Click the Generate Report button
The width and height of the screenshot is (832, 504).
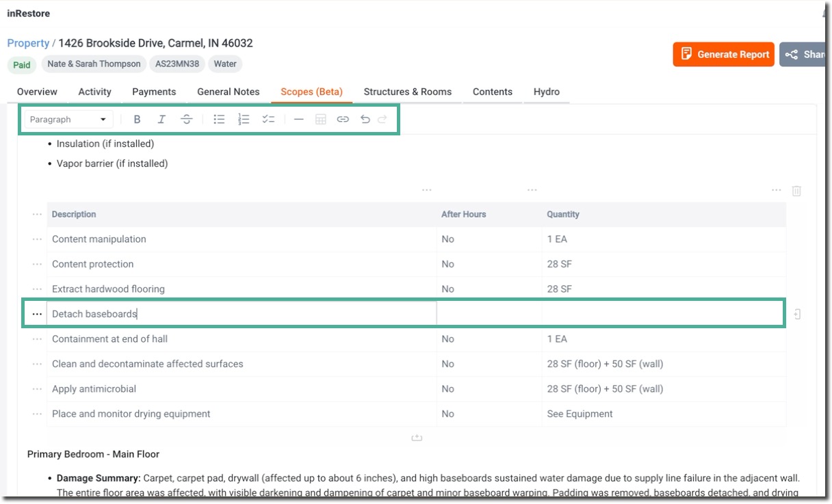724,55
